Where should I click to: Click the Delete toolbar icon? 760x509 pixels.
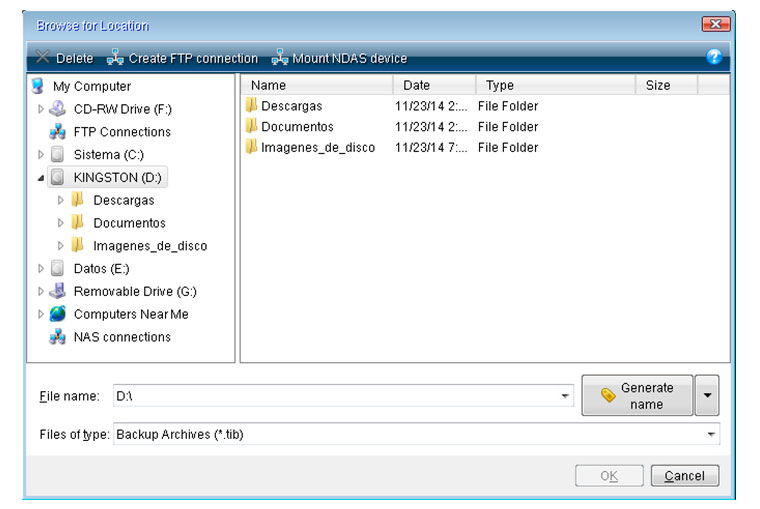[43, 57]
